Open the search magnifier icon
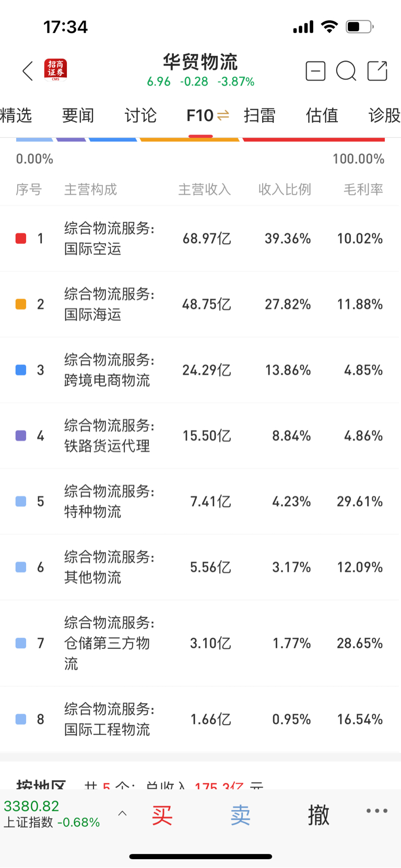Screen dimensions: 401x868 [346, 71]
